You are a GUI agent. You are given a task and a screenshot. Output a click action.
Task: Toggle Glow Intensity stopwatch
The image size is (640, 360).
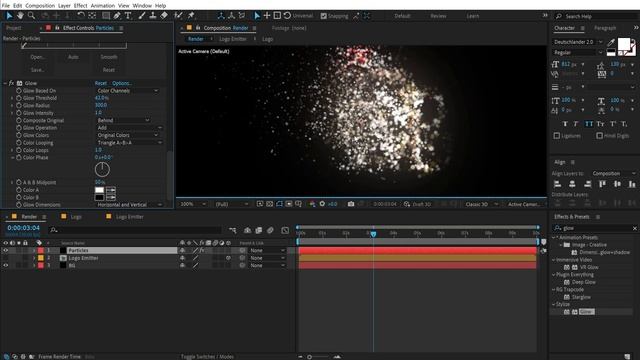(x=19, y=113)
